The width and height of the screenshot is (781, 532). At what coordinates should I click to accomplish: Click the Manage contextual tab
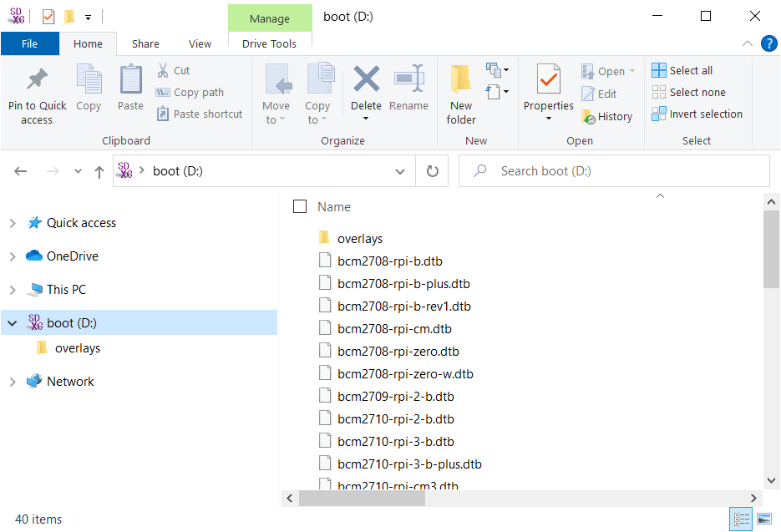point(270,18)
